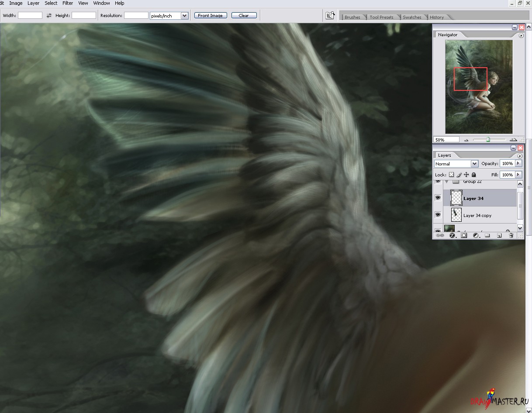
Task: Select the Navigator panel tab
Action: pos(448,35)
